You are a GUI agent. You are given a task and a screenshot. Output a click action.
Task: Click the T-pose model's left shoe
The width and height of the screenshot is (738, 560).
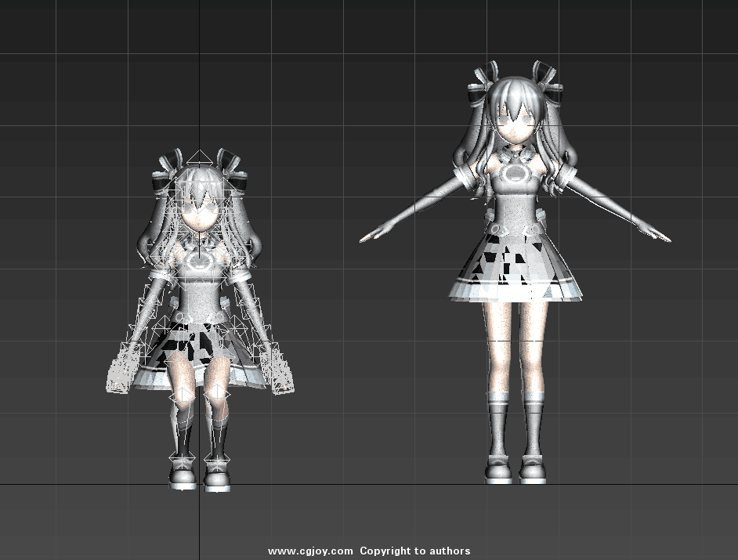click(498, 471)
